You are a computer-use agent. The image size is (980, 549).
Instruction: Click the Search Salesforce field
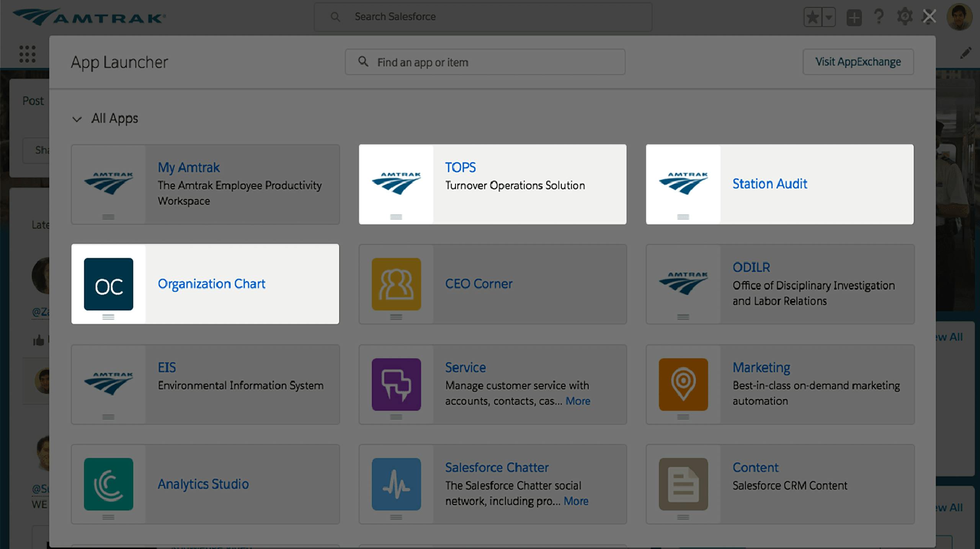point(483,17)
